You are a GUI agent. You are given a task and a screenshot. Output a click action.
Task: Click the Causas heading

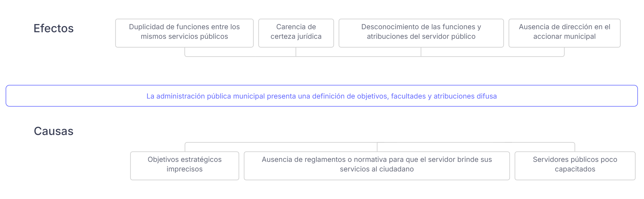pos(54,131)
